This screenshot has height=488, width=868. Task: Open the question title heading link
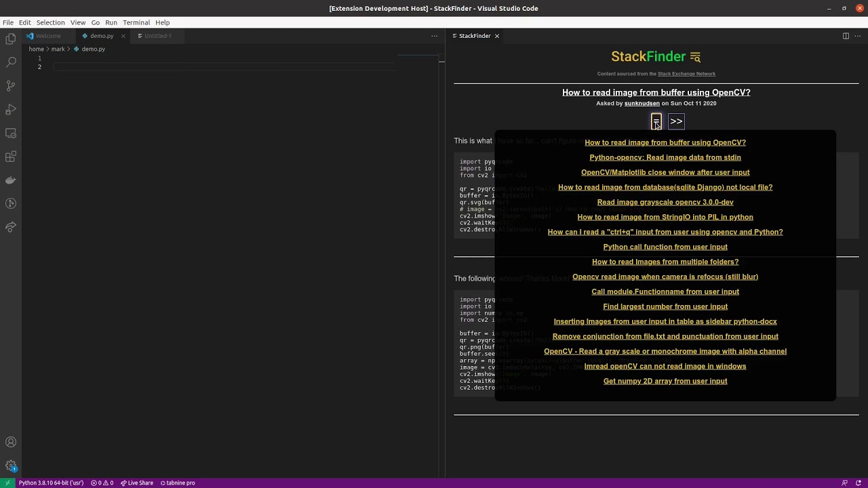[x=656, y=92]
